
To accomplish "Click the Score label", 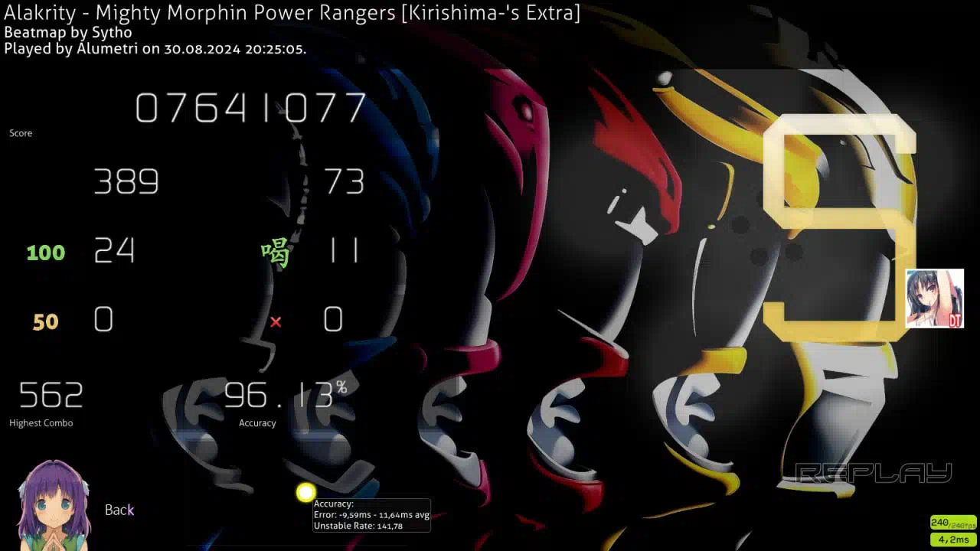I will pos(21,133).
